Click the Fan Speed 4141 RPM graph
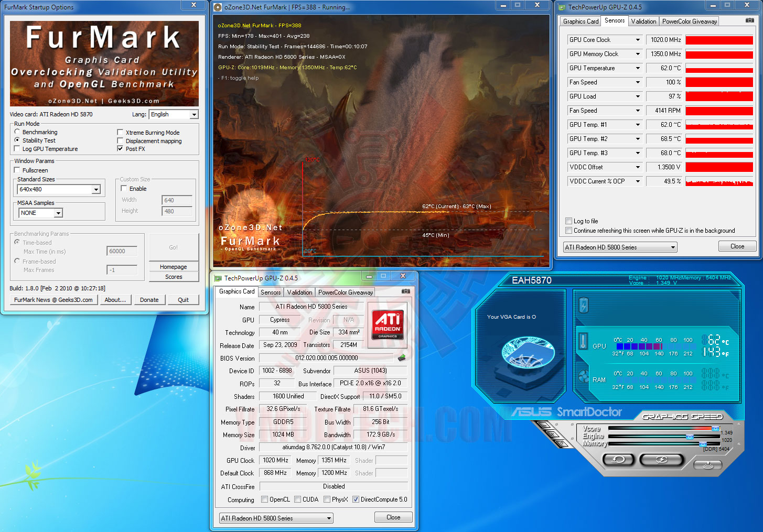The height and width of the screenshot is (532, 763). (719, 111)
